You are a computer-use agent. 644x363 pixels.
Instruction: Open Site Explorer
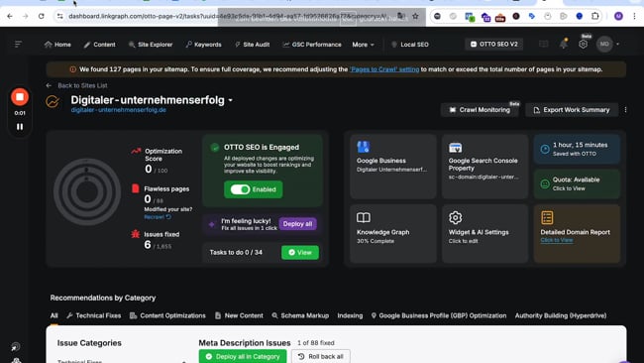coord(151,45)
